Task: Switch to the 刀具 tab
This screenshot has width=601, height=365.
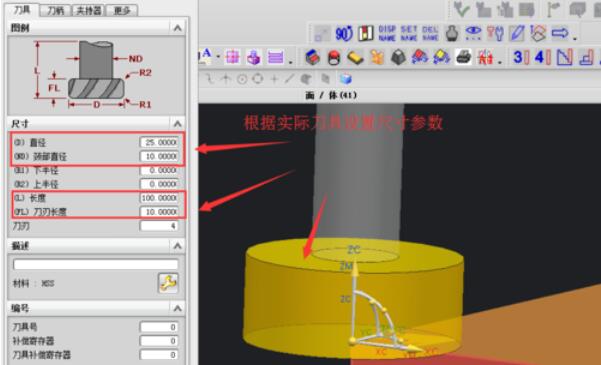Action: tap(22, 10)
